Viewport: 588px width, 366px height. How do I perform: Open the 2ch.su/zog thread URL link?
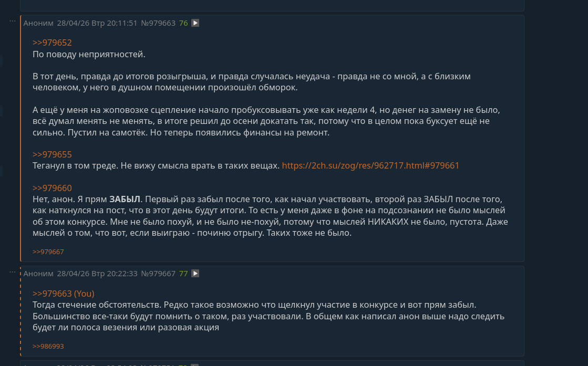(x=370, y=165)
